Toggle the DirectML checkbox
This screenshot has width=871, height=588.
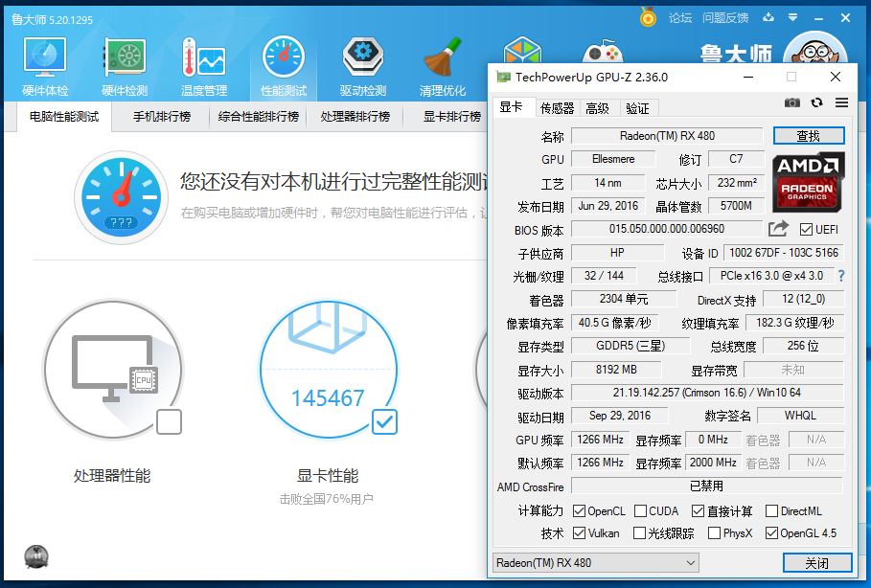(x=771, y=510)
